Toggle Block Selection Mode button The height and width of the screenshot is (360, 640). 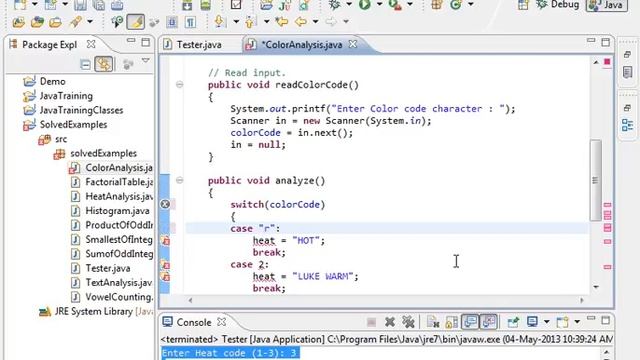(172, 22)
